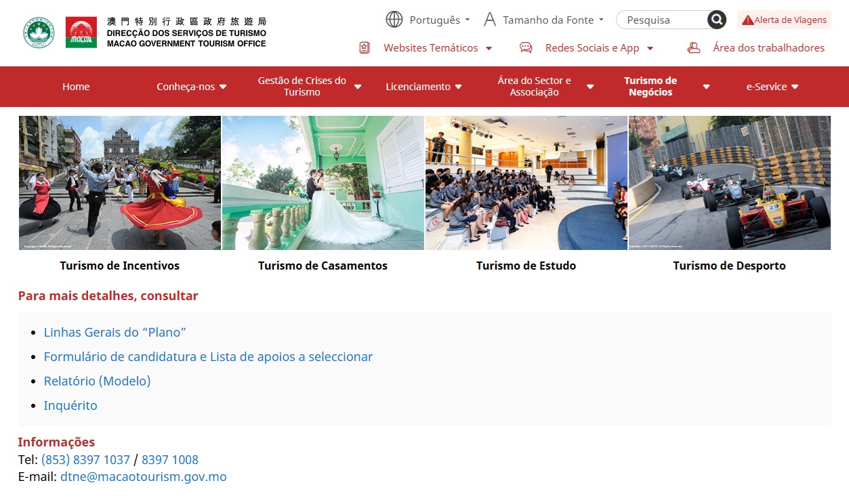Click the search magnifier icon

(716, 20)
